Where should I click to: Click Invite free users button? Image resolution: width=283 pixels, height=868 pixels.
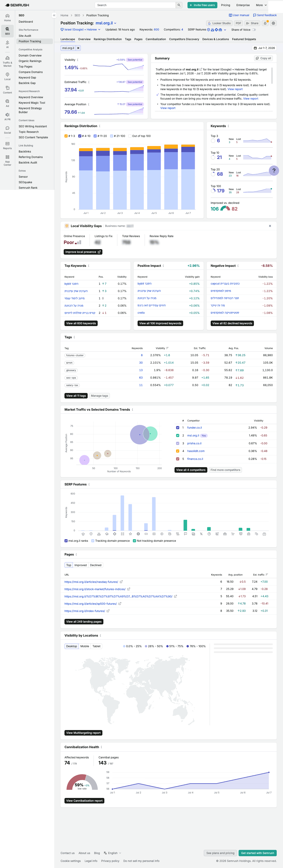202,5
